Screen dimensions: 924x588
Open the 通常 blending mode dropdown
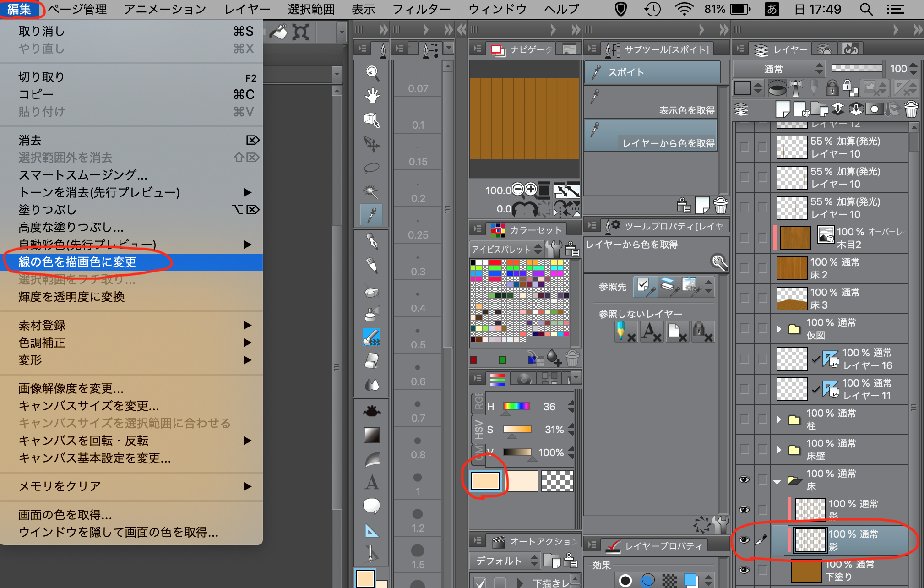point(779,69)
